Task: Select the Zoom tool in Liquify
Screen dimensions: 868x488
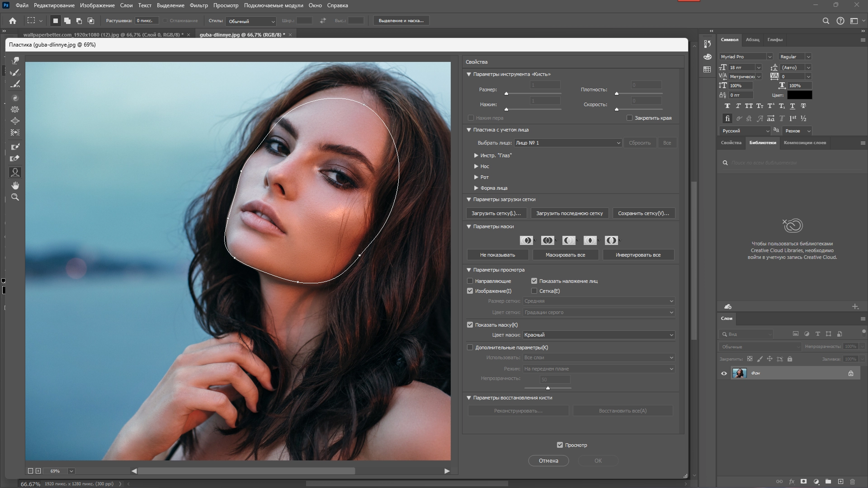Action: click(15, 197)
